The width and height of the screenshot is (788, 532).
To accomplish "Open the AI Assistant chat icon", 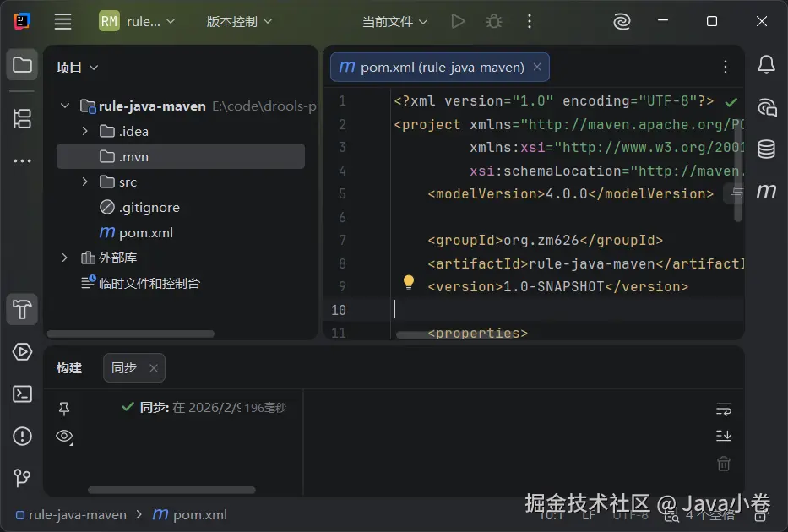I will pos(767,107).
